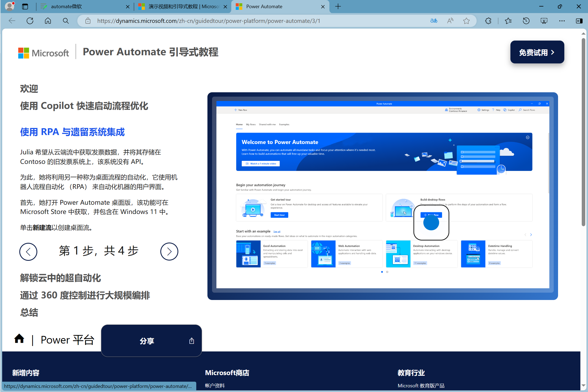Click the Power 平台 link
588x392 pixels.
pyautogui.click(x=68, y=340)
